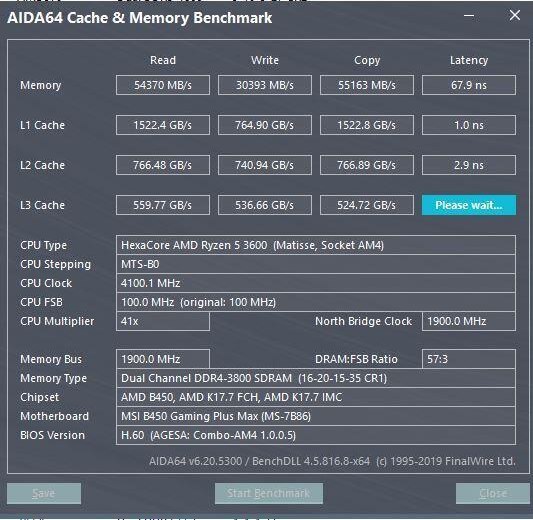The image size is (533, 520).
Task: Click the L1 Cache row label
Action: pyautogui.click(x=42, y=125)
